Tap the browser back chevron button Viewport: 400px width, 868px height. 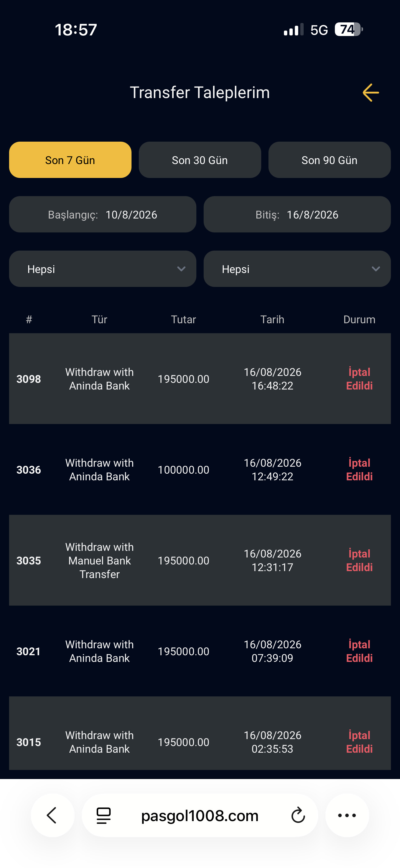(x=52, y=815)
